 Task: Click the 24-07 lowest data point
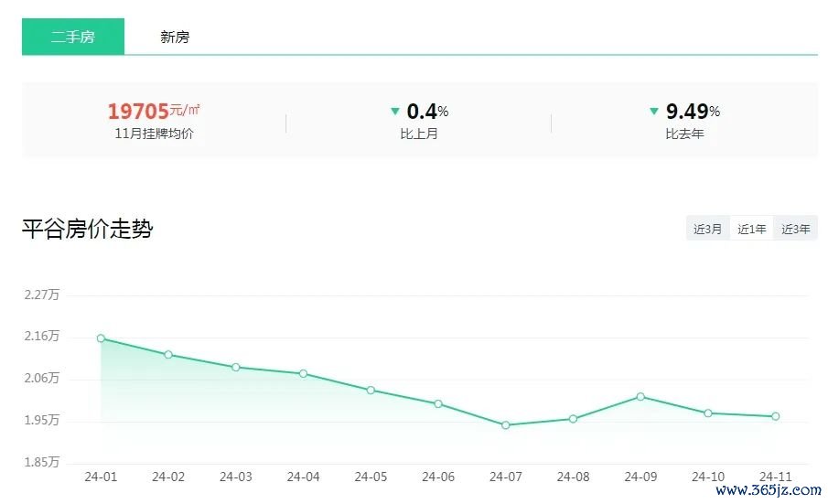505,425
